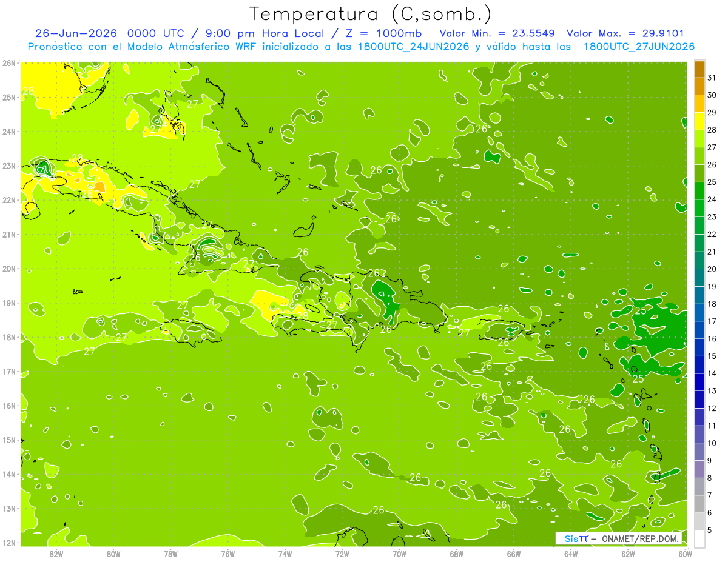Screen dimensions: 728x562
Task: Click the '24' label on the color scale
Action: pyautogui.click(x=712, y=199)
